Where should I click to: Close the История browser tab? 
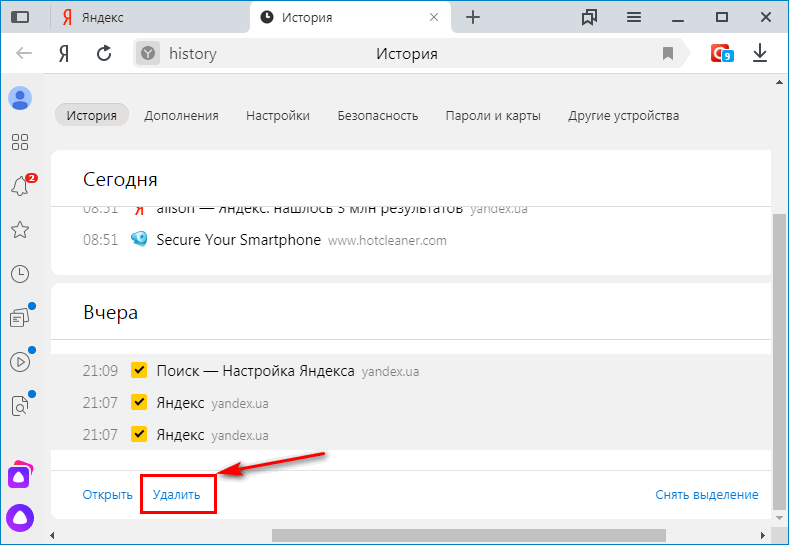tap(434, 18)
